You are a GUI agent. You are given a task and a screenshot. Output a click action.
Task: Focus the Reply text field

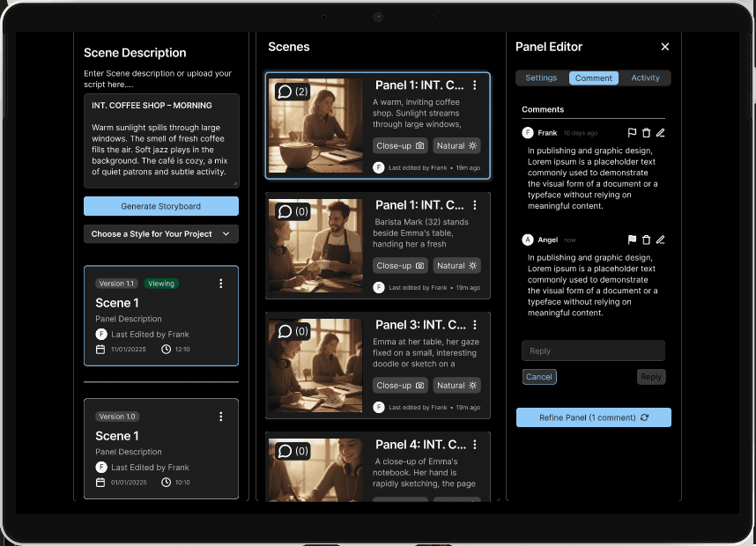pos(594,350)
